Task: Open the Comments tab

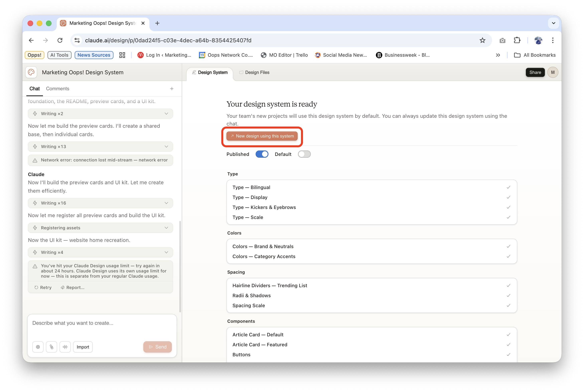Action: pyautogui.click(x=58, y=88)
